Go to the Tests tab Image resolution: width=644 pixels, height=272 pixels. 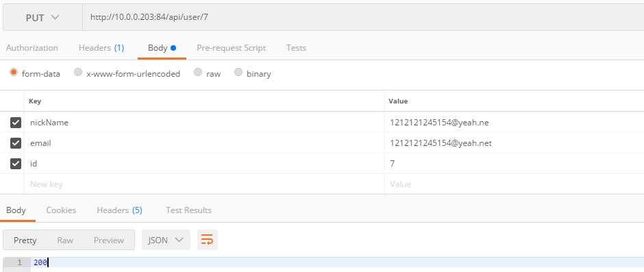point(296,48)
